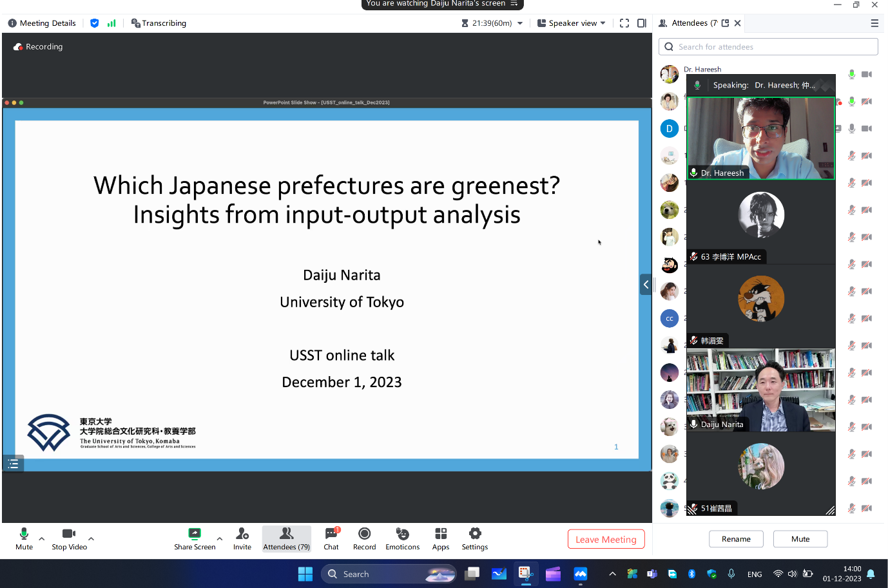Open the Chat panel
888x588 pixels.
point(331,538)
